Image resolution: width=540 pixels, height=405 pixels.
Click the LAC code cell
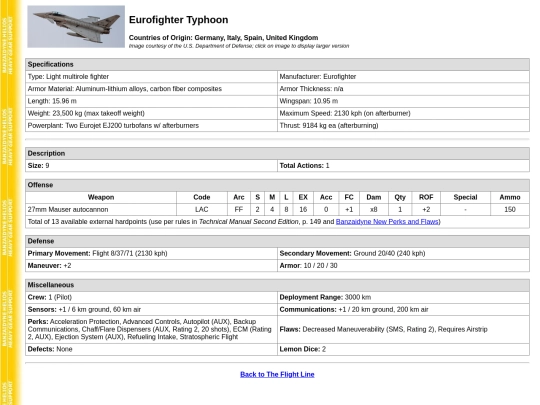202,209
